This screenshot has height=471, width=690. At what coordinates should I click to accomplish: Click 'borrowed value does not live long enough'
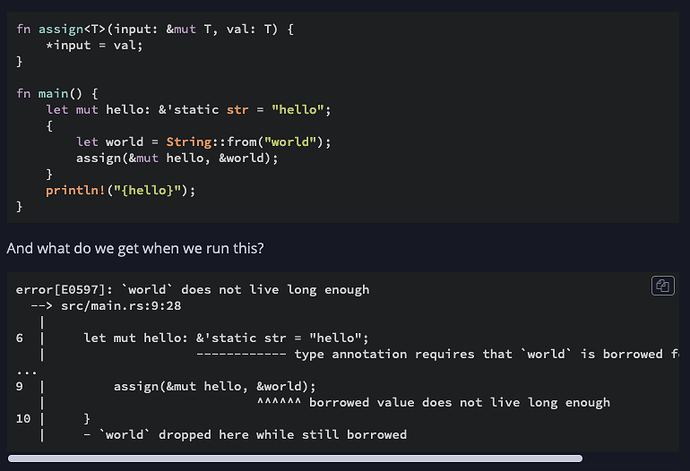tap(459, 403)
